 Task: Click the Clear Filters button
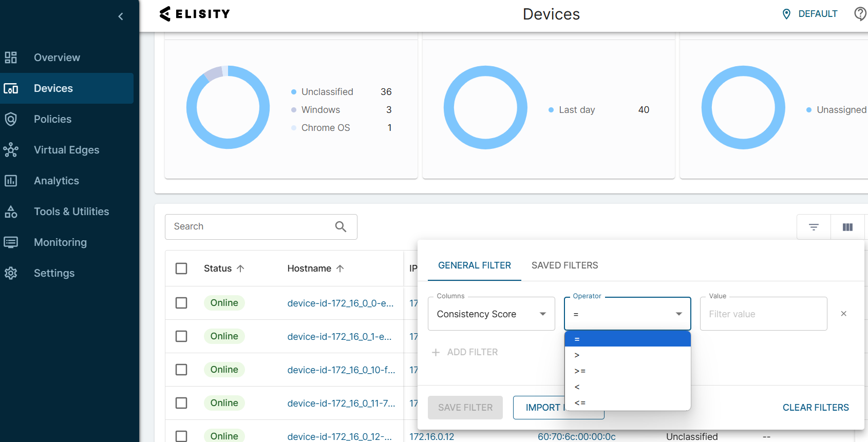(x=815, y=408)
